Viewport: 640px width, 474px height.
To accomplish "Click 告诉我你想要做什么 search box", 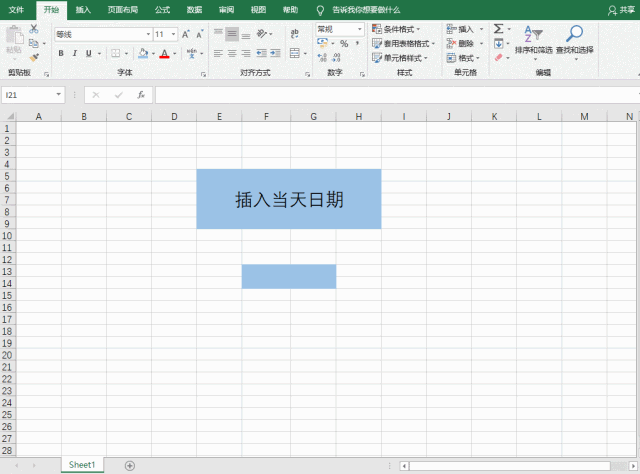I will 366,10.
